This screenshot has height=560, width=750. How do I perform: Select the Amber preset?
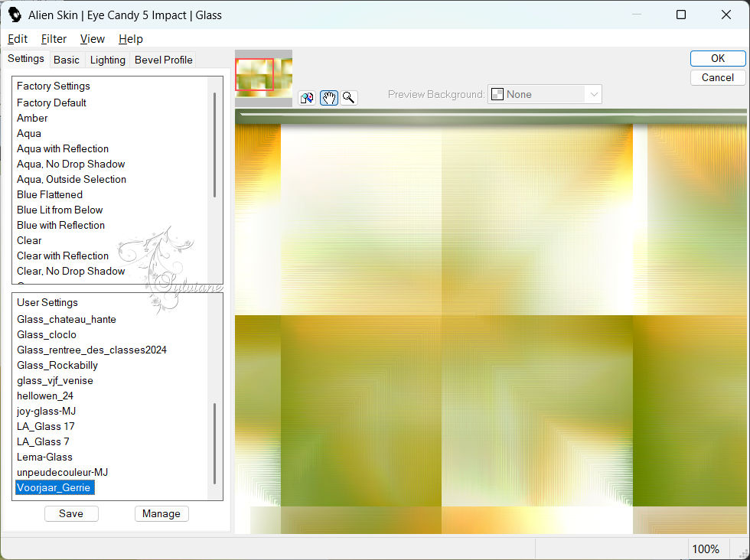[x=32, y=118]
